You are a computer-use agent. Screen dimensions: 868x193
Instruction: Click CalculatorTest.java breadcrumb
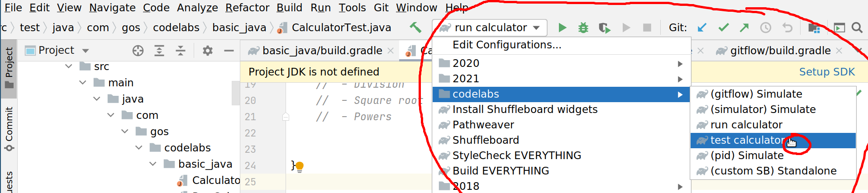point(334,28)
